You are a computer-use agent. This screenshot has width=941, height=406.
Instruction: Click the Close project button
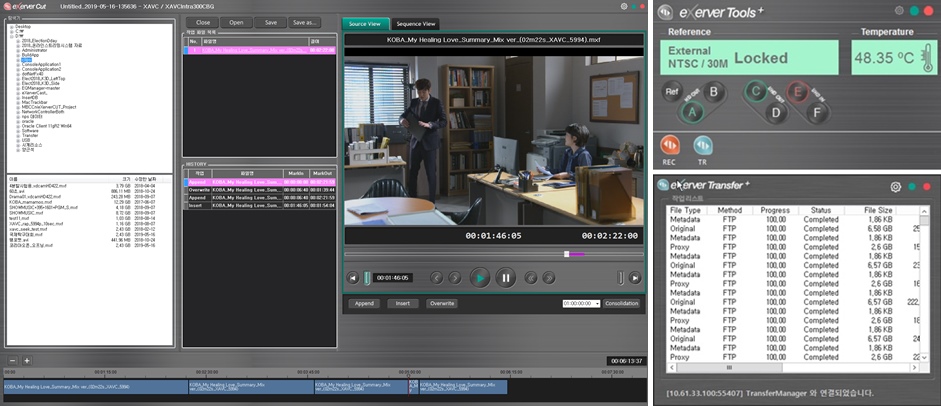tap(203, 23)
